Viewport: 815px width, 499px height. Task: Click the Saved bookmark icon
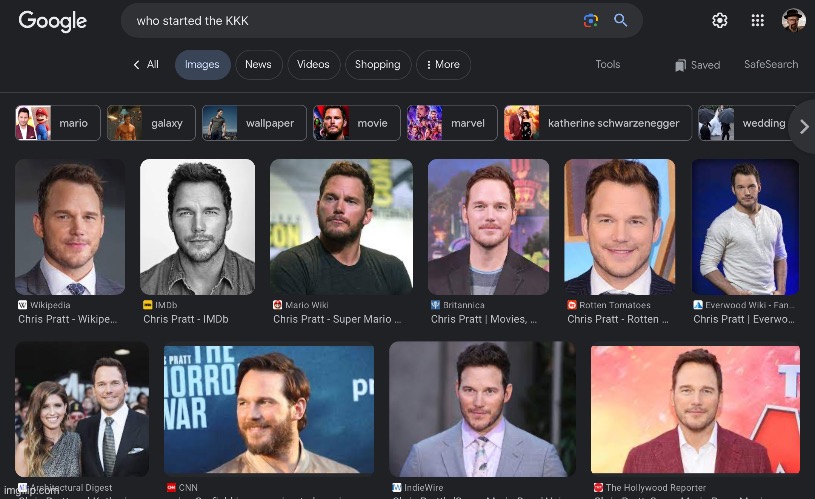pyautogui.click(x=681, y=65)
